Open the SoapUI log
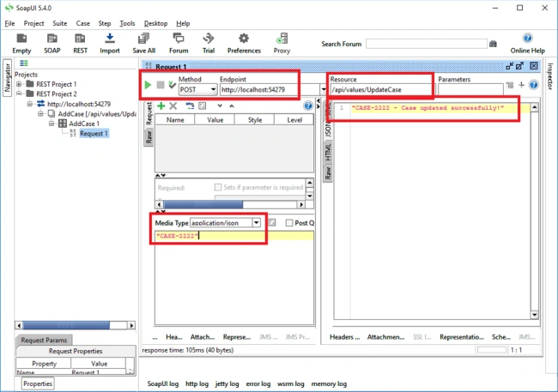The image size is (558, 392). tap(162, 383)
